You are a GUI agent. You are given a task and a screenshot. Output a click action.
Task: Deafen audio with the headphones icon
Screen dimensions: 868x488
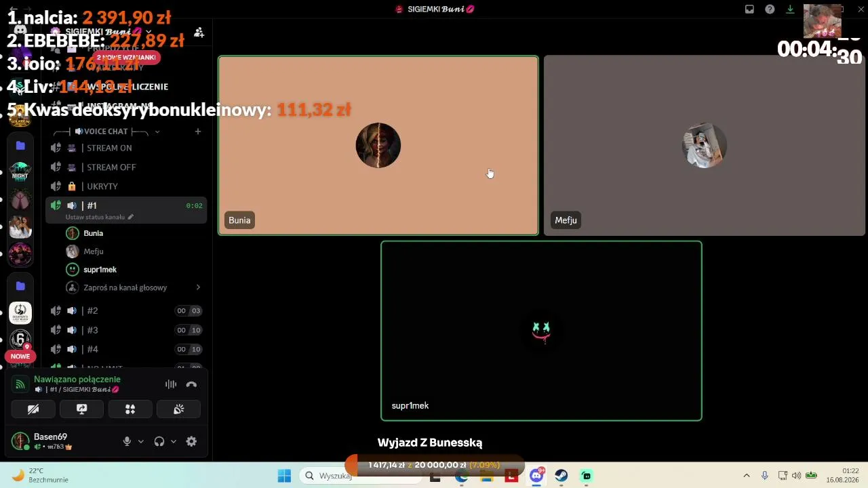pos(159,441)
